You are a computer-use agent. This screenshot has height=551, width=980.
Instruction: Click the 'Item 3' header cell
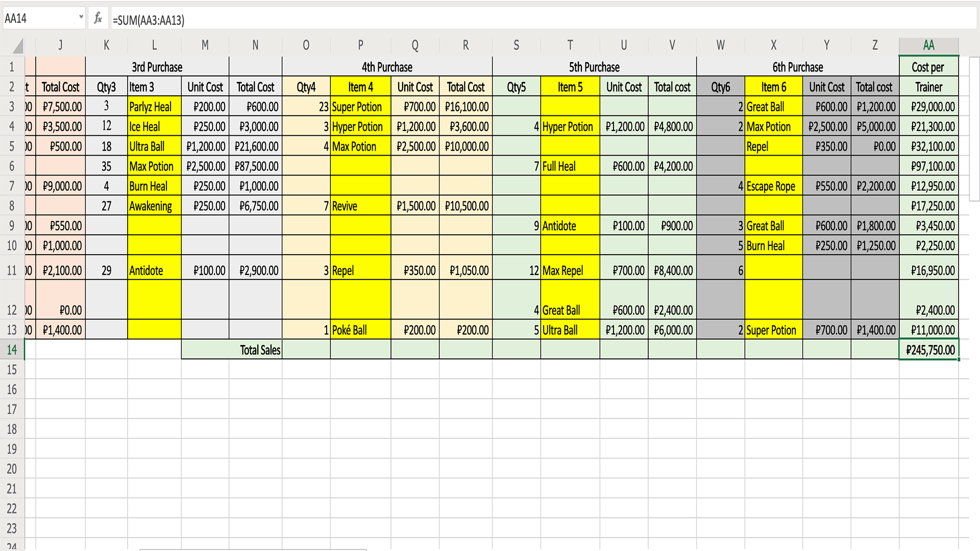pyautogui.click(x=154, y=87)
